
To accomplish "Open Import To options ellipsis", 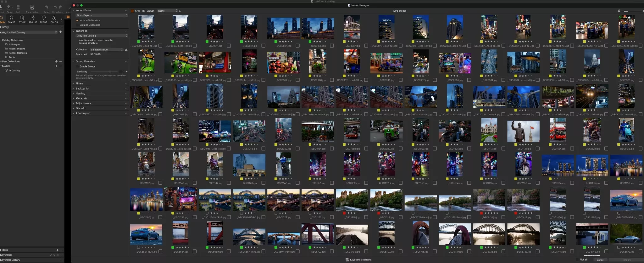I will [x=126, y=31].
